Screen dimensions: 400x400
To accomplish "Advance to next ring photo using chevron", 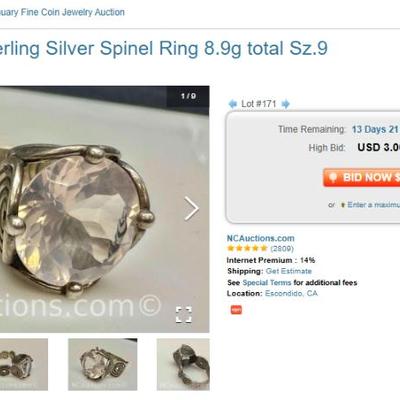I will (x=192, y=209).
